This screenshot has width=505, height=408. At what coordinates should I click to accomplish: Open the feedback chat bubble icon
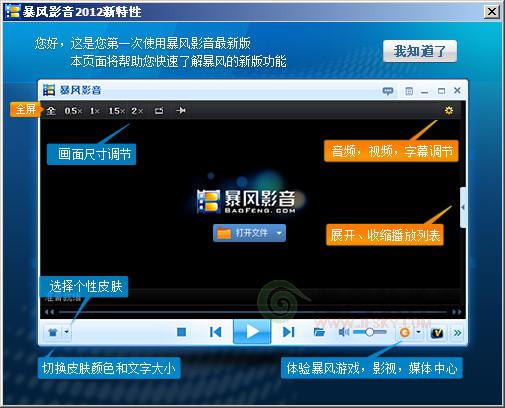388,91
